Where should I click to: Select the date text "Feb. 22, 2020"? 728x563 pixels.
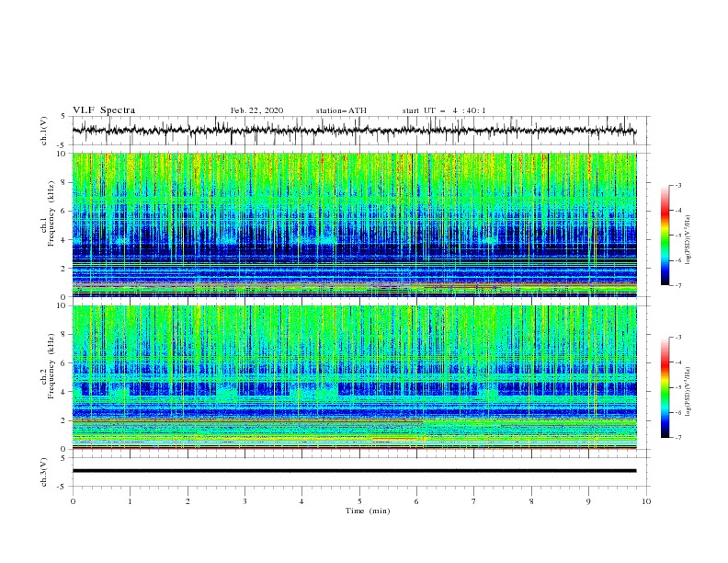(256, 110)
